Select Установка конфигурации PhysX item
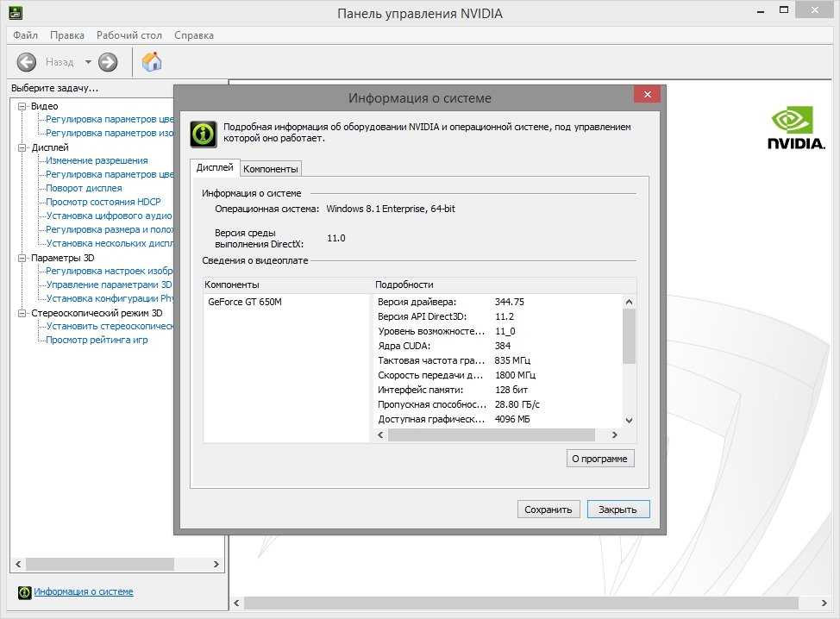Image resolution: width=840 pixels, height=619 pixels. click(110, 299)
